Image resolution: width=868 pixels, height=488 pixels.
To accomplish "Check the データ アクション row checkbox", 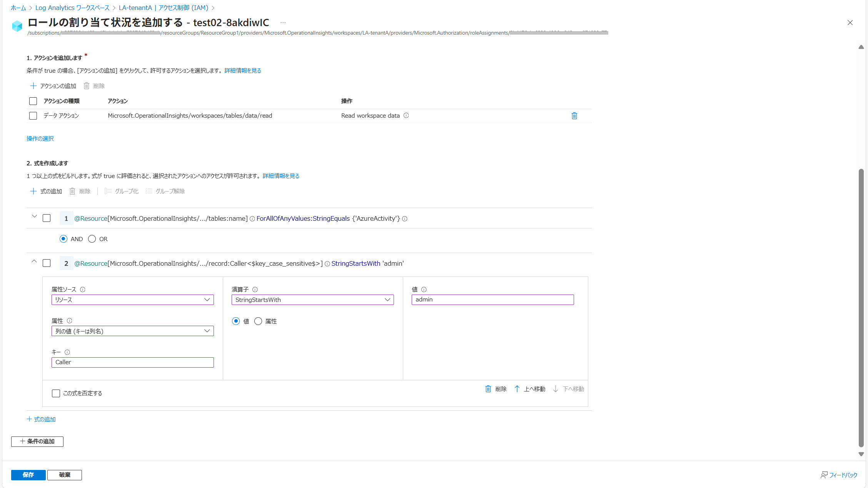I will pyautogui.click(x=33, y=116).
